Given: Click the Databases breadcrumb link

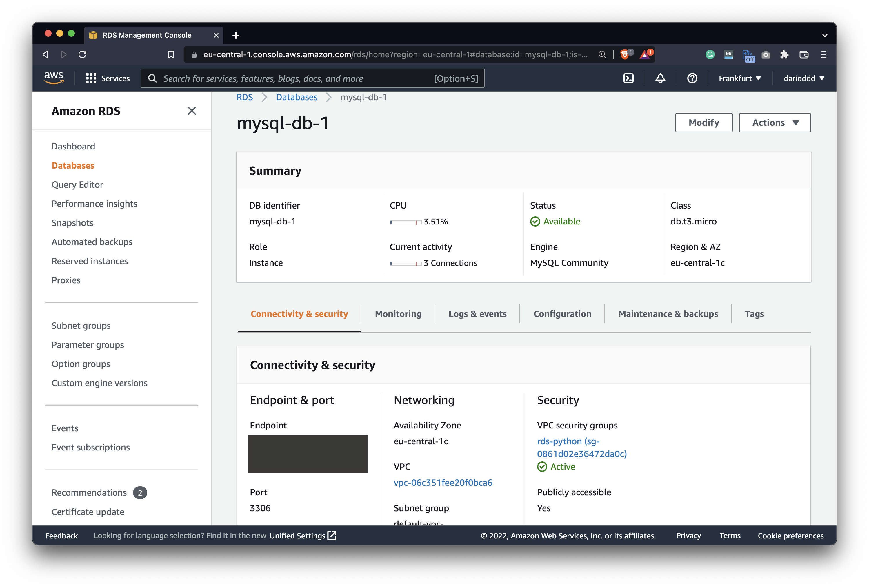Looking at the screenshot, I should point(297,97).
